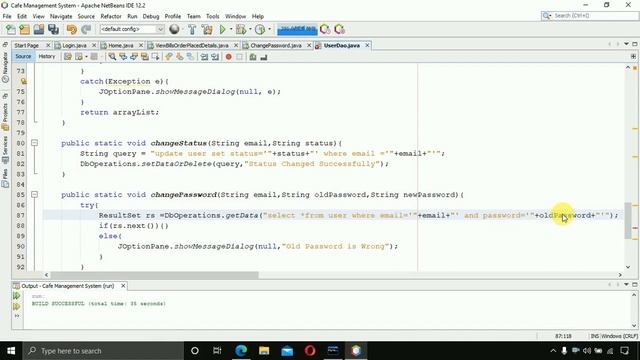Screen dimensions: 640x360
Task: Click the globe browser icon in toolbar
Action: coord(174,29)
